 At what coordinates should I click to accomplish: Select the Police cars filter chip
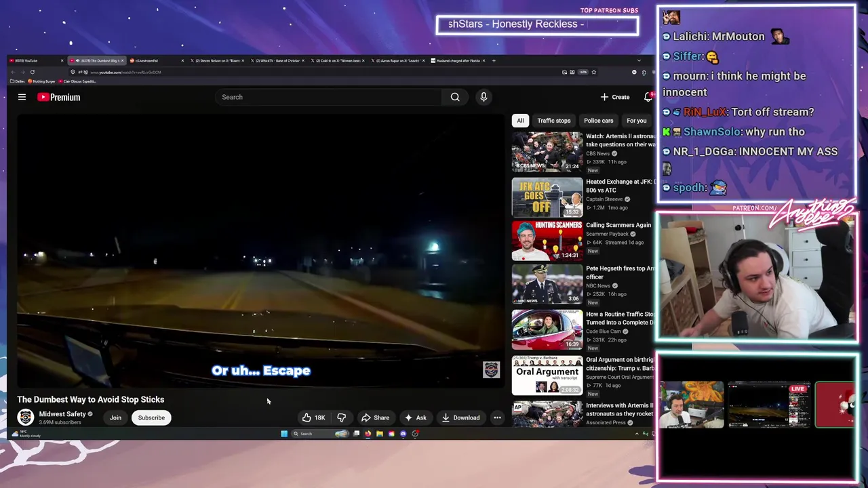(598, 121)
